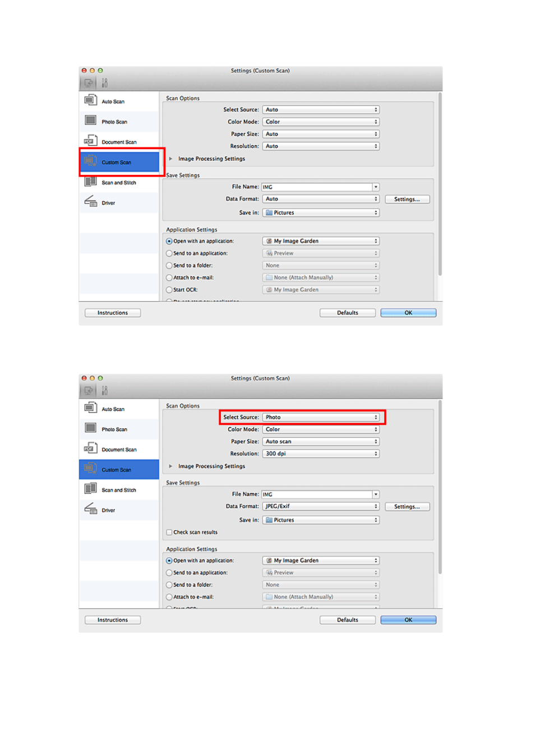Open Scan and Stitch icon in the lower window
535x756 pixels.
90,489
